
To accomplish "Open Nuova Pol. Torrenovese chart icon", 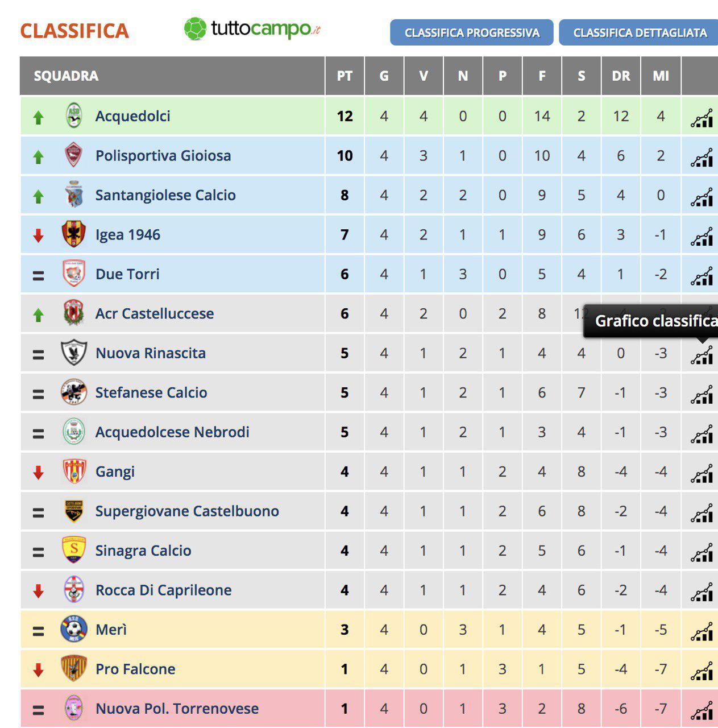I will (702, 711).
